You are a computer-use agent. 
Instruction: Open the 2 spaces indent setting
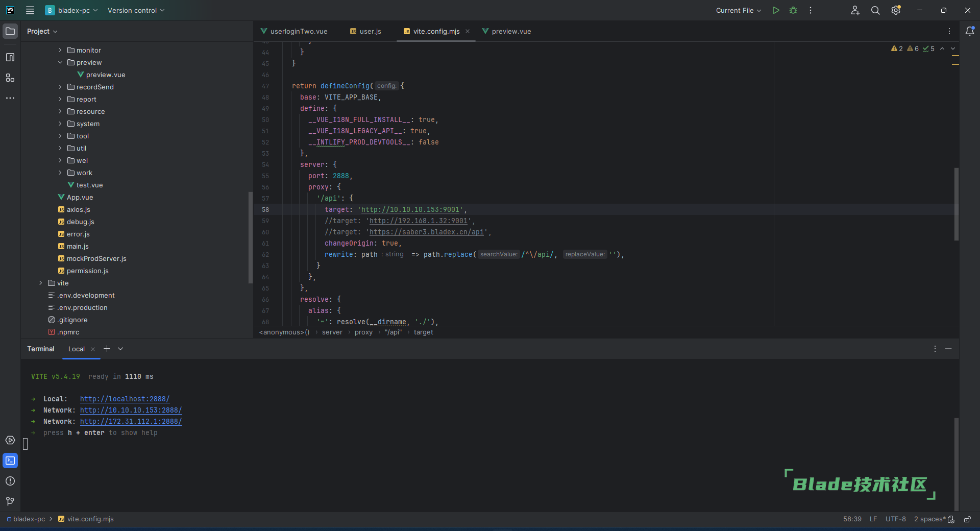click(x=929, y=519)
